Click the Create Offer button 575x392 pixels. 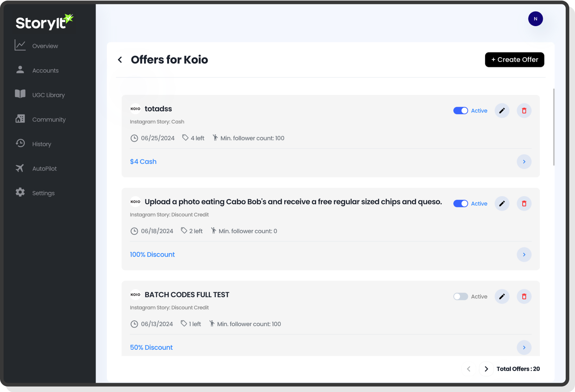click(514, 60)
